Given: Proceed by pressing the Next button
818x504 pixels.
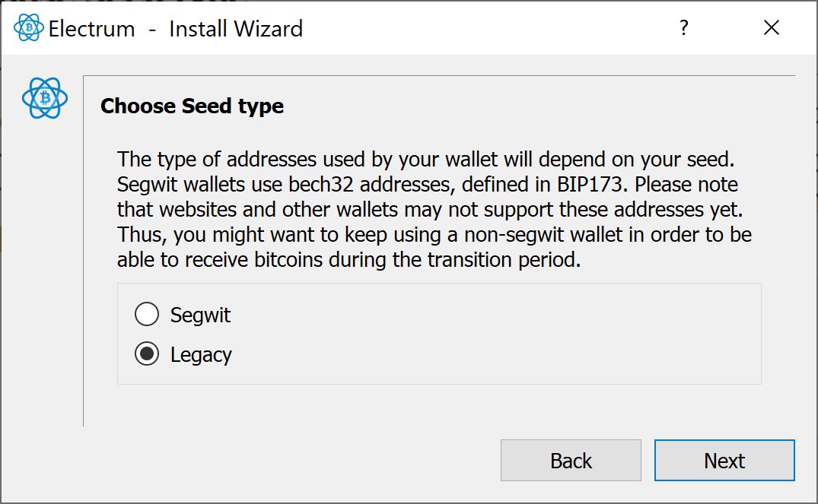Looking at the screenshot, I should pos(724,461).
